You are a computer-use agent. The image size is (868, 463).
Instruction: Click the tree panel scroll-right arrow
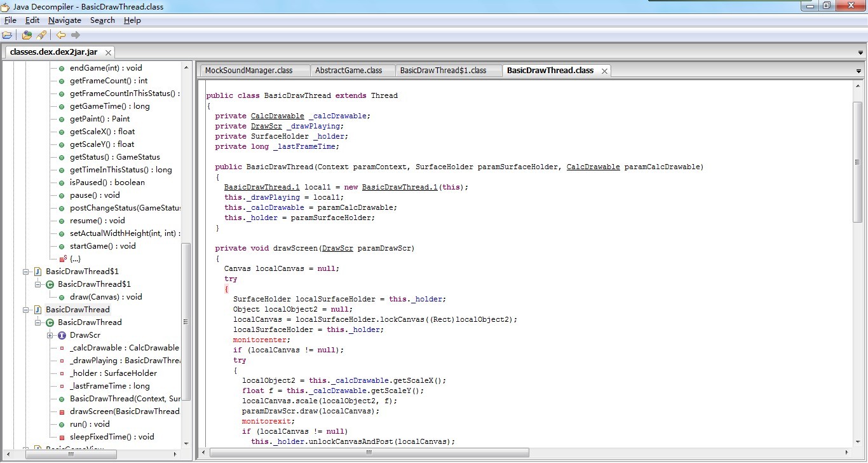pos(175,454)
